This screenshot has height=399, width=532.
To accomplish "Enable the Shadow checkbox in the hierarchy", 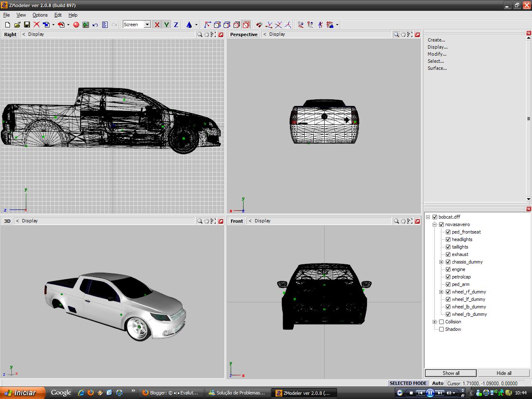I will click(441, 329).
